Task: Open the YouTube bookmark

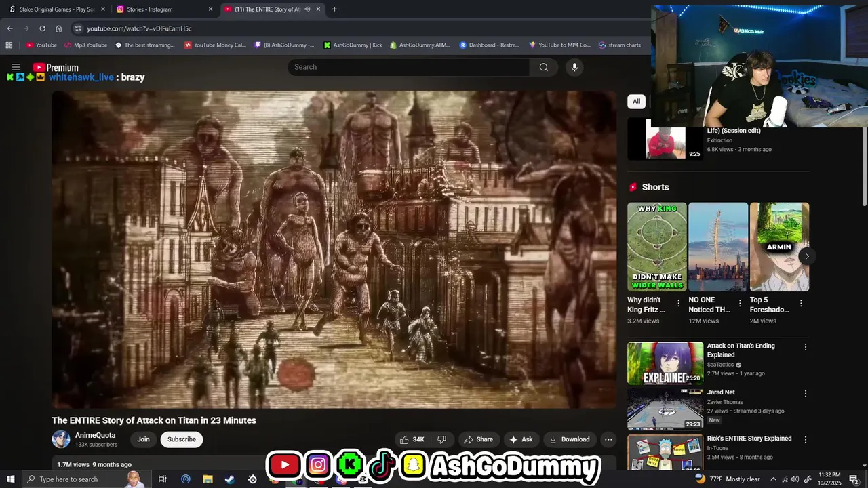Action: pos(41,45)
